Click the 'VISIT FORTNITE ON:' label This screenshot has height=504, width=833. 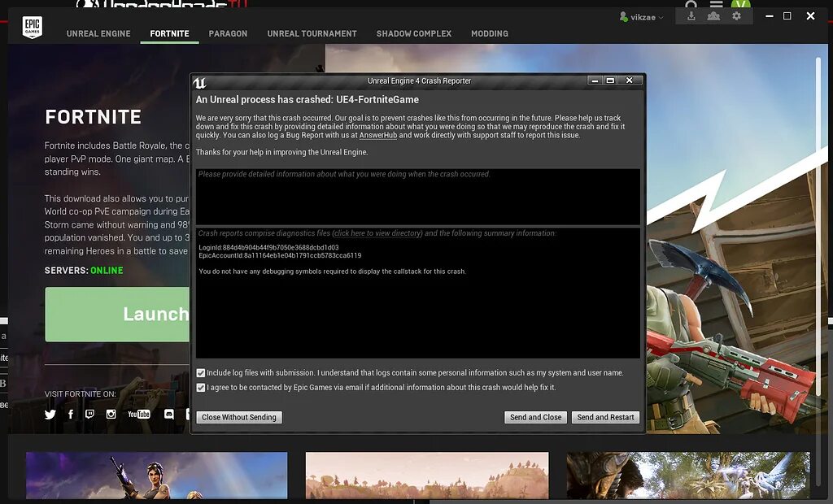tap(81, 394)
